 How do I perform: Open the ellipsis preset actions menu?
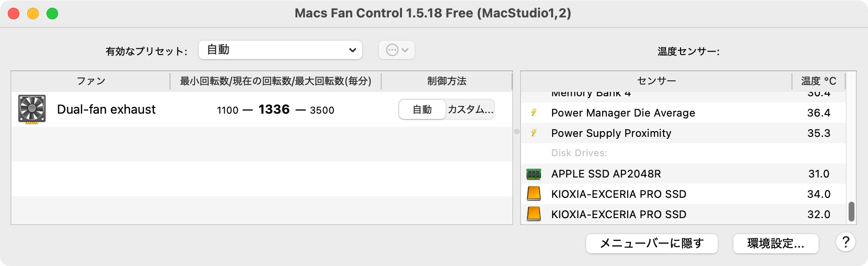click(x=397, y=50)
